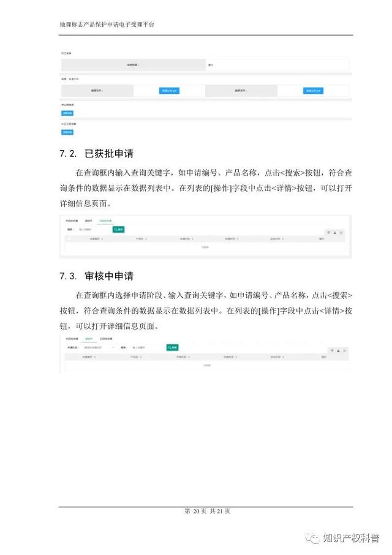
Task: Click the heading '7.2. 已获批申请'
Action: tap(96, 154)
